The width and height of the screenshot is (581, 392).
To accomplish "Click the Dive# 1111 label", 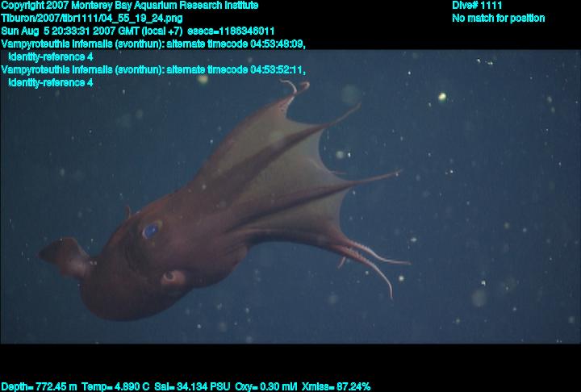I will [477, 6].
